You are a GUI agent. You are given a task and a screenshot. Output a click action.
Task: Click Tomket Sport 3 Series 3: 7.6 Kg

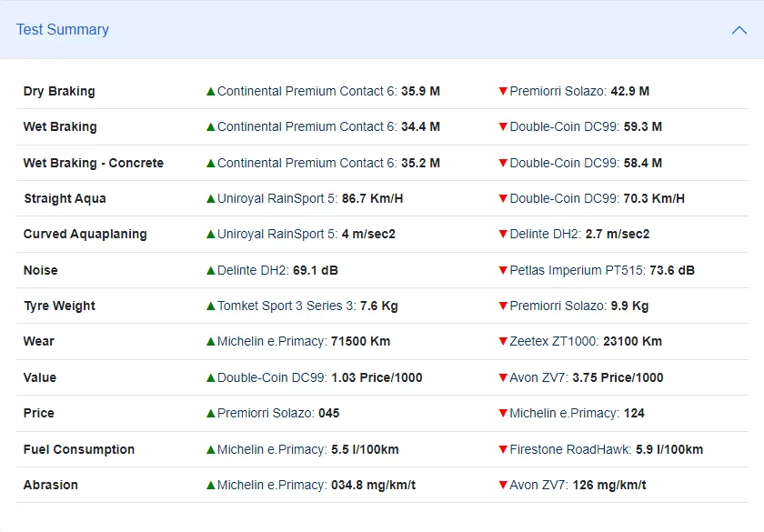307,306
